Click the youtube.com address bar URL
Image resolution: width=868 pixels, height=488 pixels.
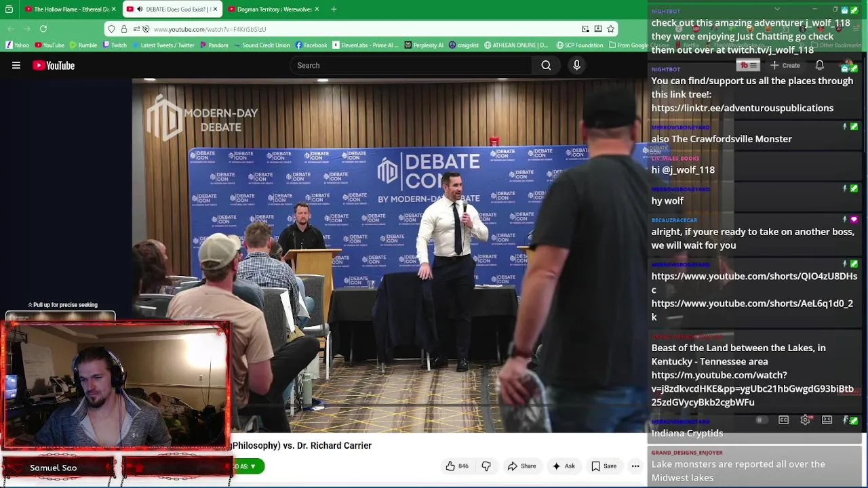[210, 29]
